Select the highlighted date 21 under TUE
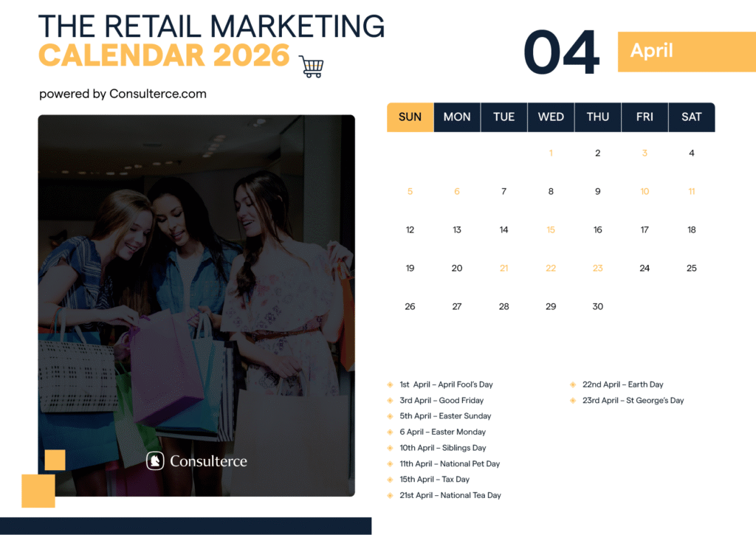The width and height of the screenshot is (756, 535). [x=504, y=268]
